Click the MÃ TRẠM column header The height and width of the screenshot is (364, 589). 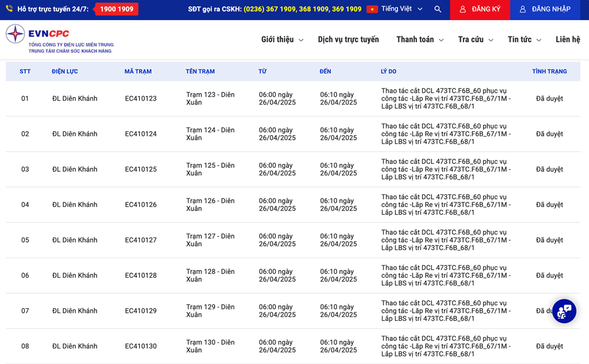click(x=138, y=71)
